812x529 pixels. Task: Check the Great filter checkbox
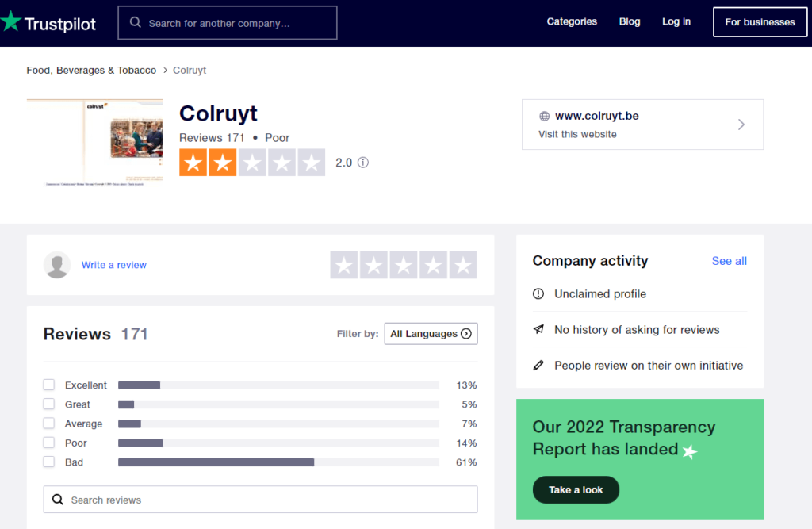click(48, 404)
